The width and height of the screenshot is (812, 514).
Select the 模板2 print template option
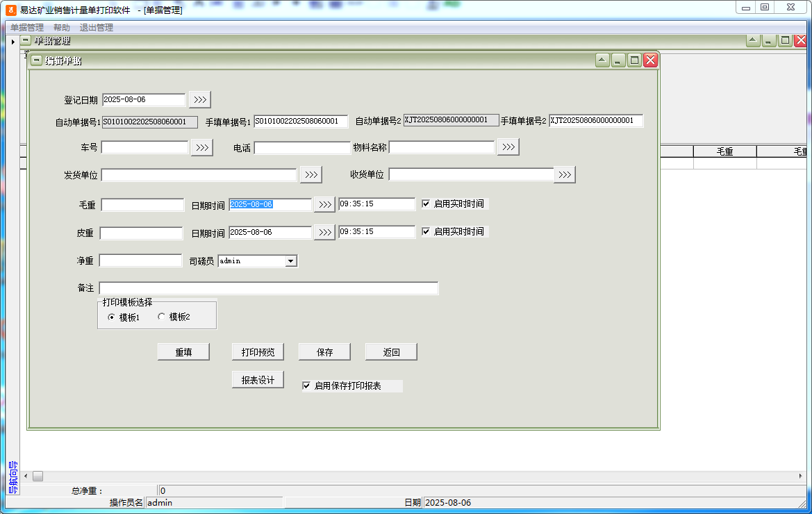coord(163,317)
